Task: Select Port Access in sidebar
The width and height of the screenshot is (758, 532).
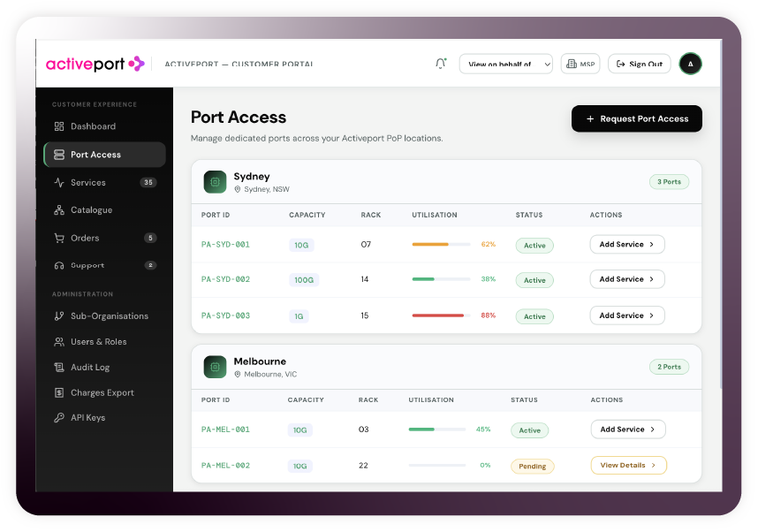Action: tap(104, 155)
